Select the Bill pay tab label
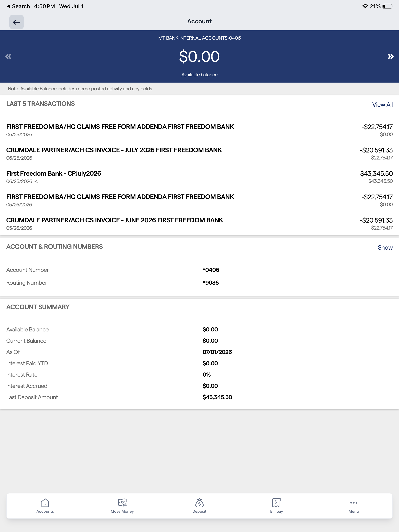The height and width of the screenshot is (532, 399). [276, 511]
